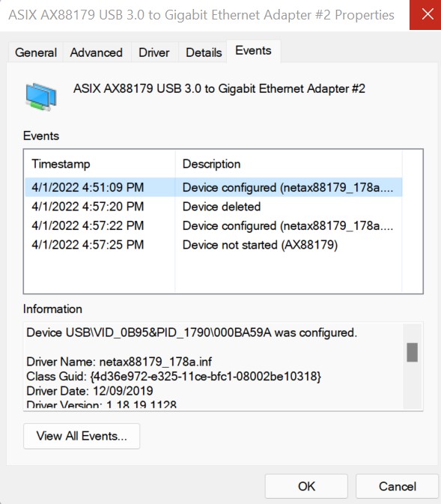This screenshot has width=441, height=504.
Task: Switch to the Details tab
Action: point(204,52)
